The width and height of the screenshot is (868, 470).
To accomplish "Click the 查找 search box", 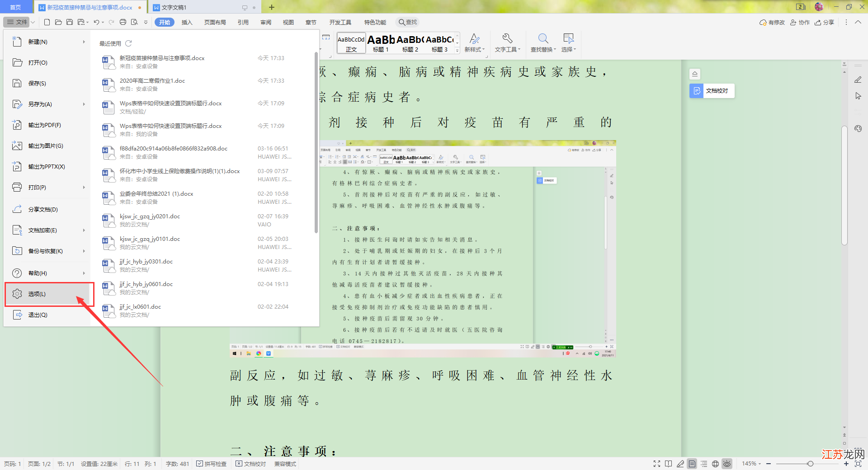I will 408,22.
